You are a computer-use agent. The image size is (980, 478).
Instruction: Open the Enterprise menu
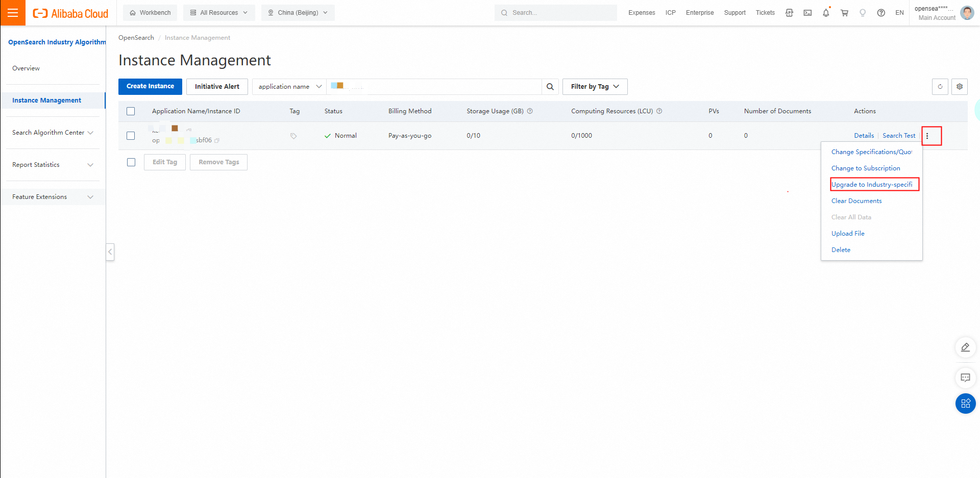tap(700, 13)
